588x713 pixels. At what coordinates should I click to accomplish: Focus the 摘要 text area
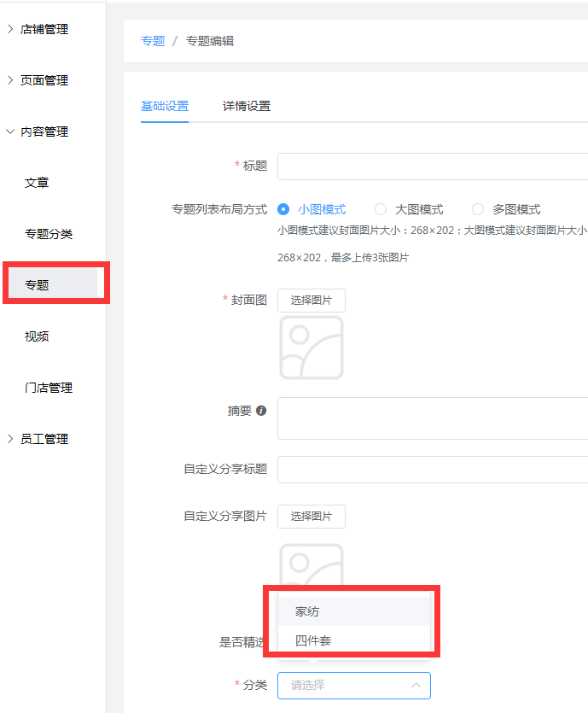point(433,418)
